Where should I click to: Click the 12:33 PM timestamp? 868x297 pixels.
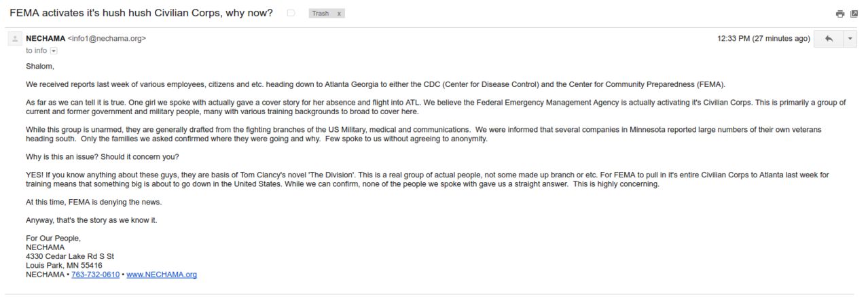click(x=763, y=39)
